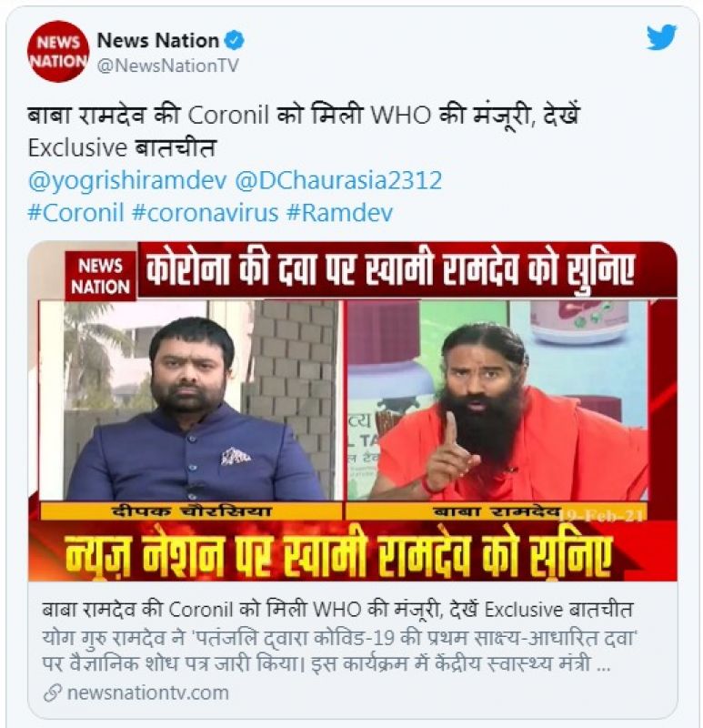Viewport: 703px width, 728px height.
Task: Select the #coronavirus hashtag
Action: coord(206,213)
